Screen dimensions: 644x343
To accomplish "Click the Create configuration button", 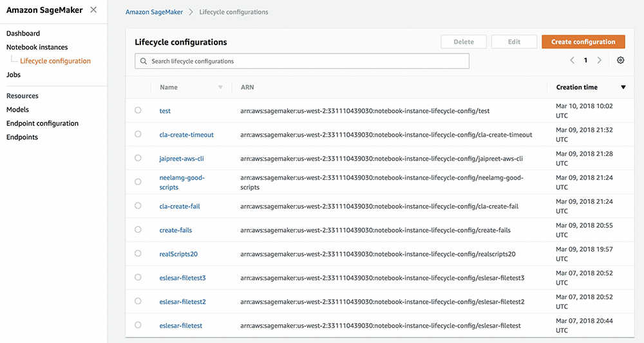I will click(583, 42).
